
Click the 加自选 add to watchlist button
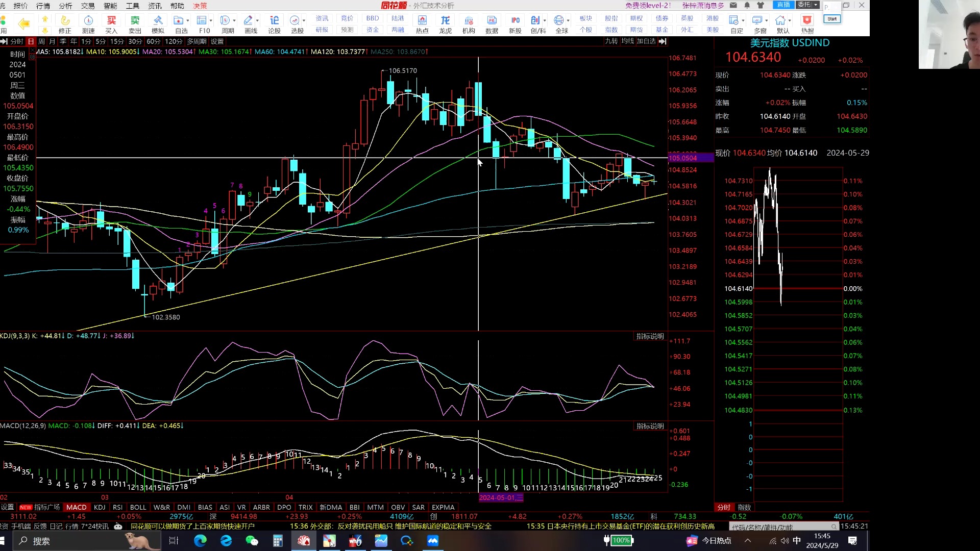(646, 41)
